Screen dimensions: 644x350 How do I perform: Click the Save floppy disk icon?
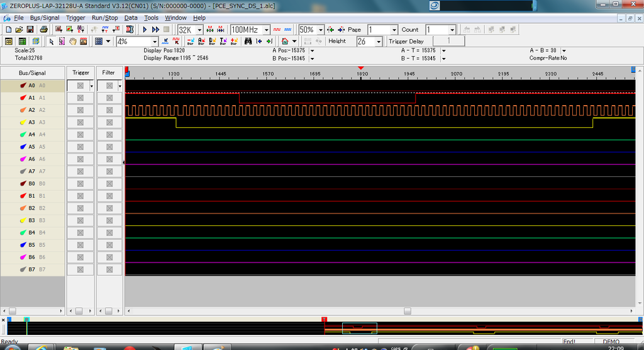coord(31,30)
